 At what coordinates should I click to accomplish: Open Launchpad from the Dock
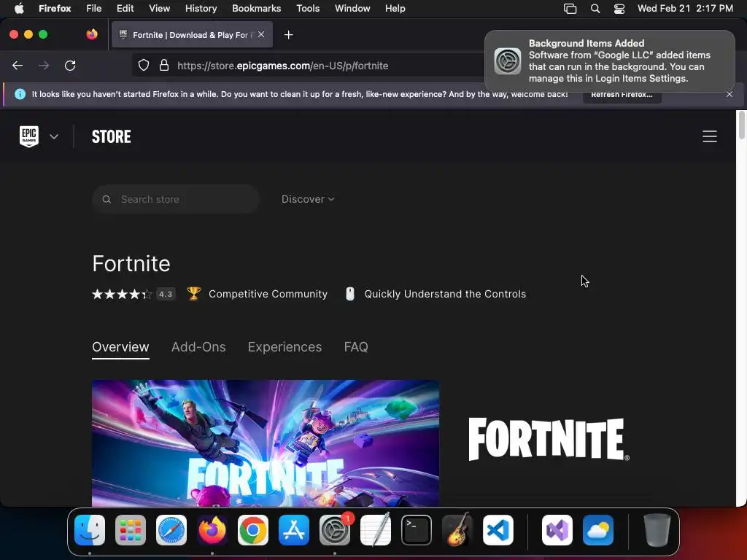(x=131, y=530)
